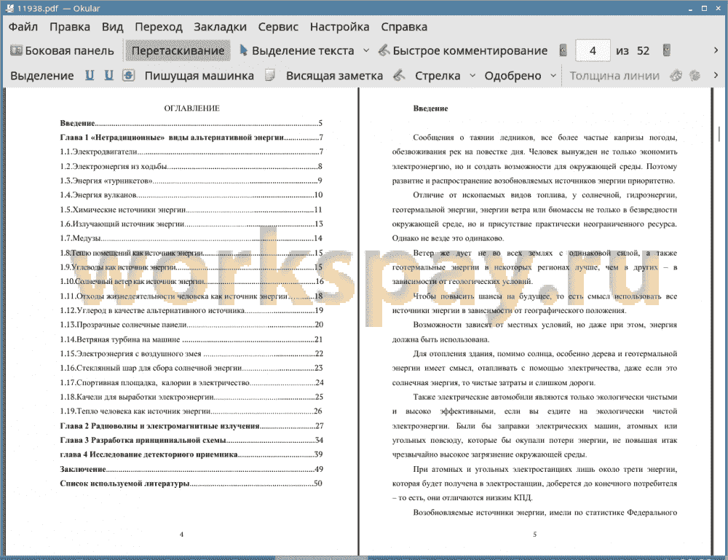Screen dimensions: 728x560
Task: Open the Стрелка shape dropdown arrow
Action: click(472, 76)
